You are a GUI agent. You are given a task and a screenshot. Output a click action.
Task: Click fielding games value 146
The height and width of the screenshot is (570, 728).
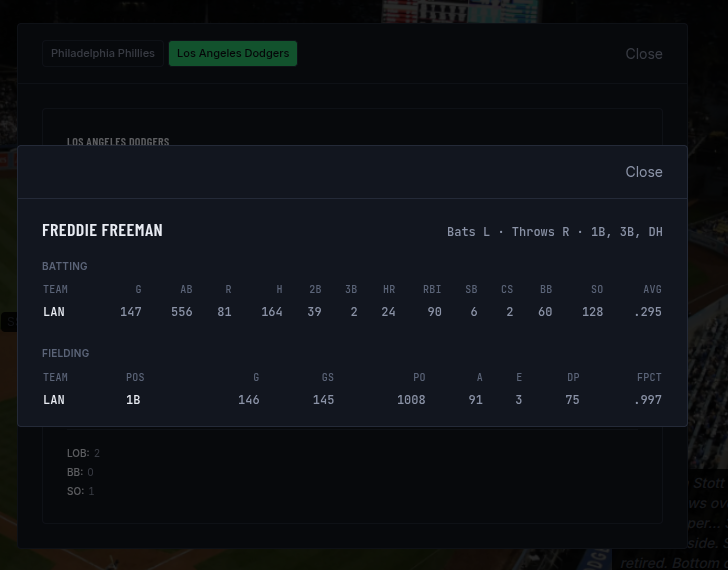click(x=249, y=400)
